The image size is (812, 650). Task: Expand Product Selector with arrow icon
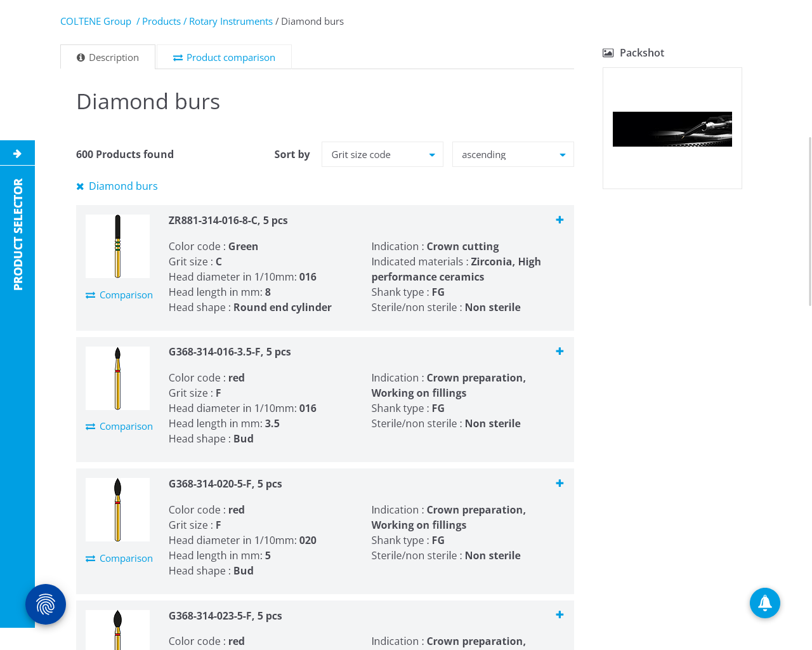click(17, 153)
